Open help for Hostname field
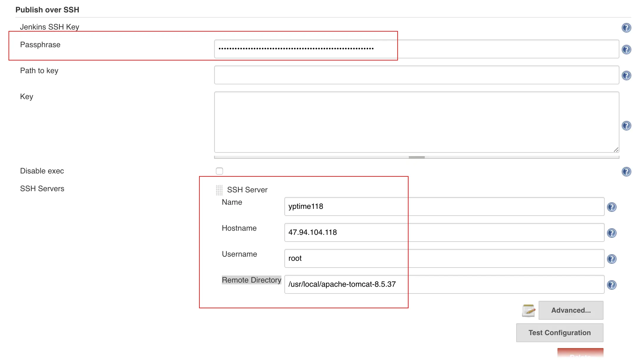633x364 pixels. [611, 233]
